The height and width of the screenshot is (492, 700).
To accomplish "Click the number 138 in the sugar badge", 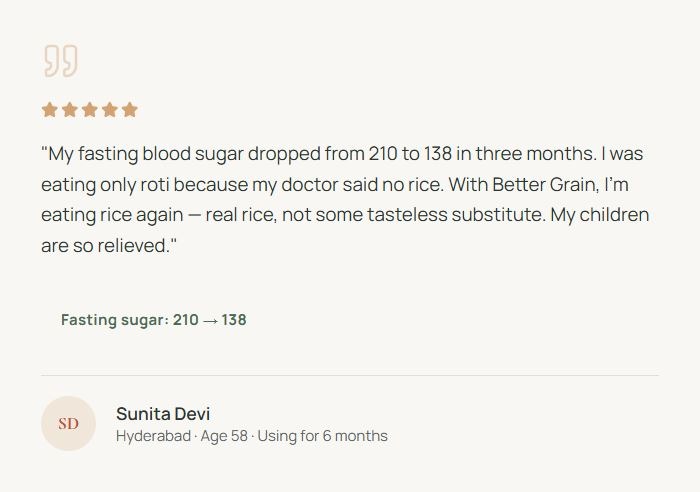I will (234, 320).
